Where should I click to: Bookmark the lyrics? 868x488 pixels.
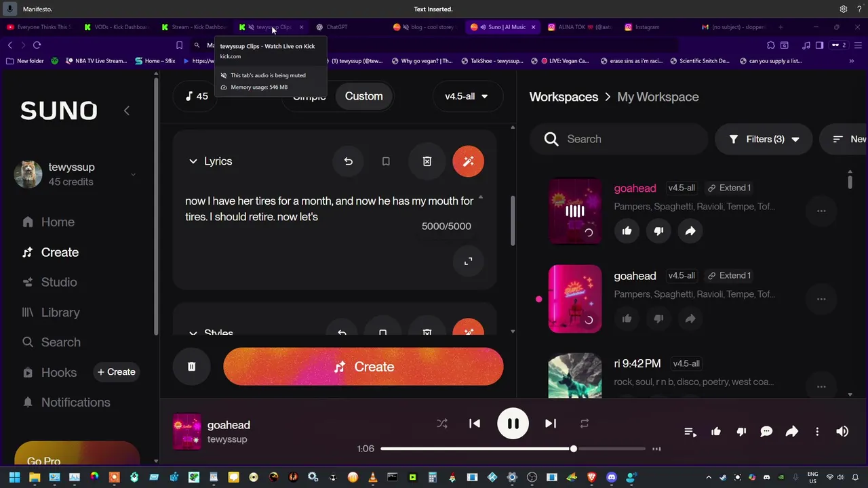pos(386,161)
